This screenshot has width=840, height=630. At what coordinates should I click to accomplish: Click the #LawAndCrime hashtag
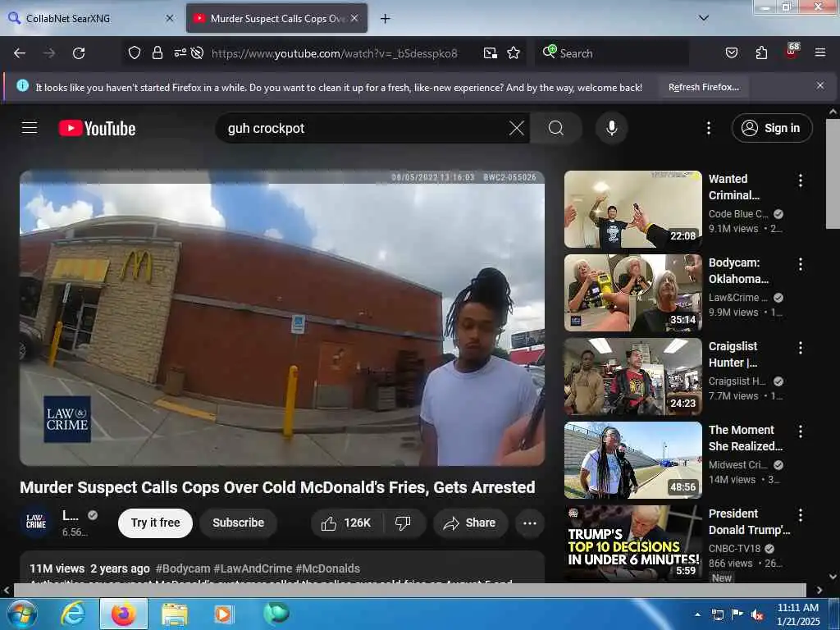point(253,568)
